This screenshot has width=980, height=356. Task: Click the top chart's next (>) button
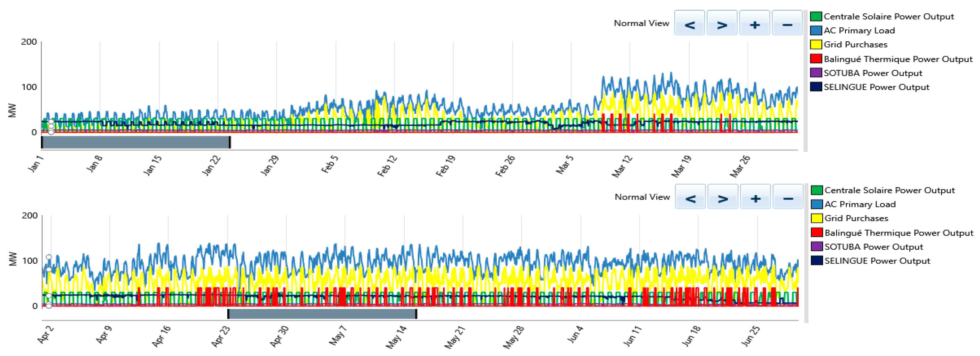722,23
